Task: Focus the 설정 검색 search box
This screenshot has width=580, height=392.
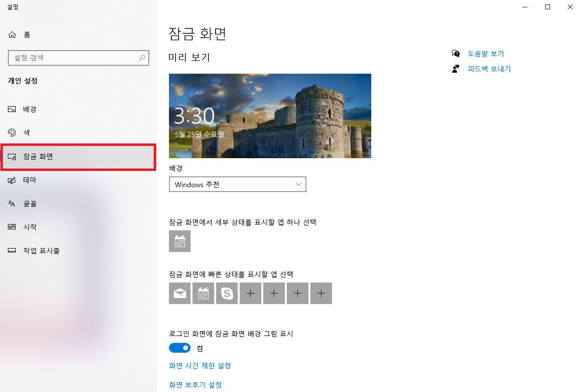Action: [79, 58]
